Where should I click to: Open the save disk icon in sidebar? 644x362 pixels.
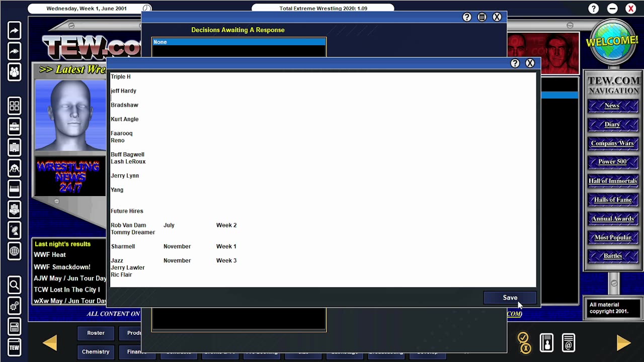click(14, 327)
